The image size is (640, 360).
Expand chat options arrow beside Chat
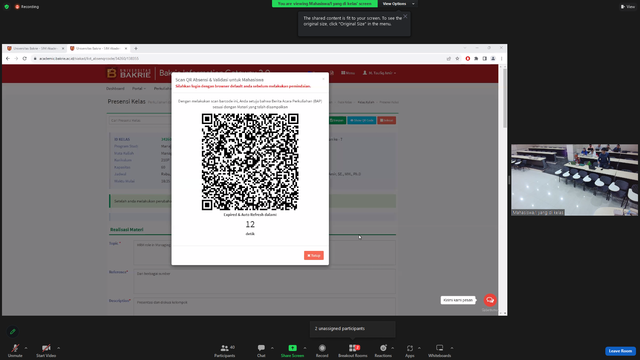click(x=272, y=348)
